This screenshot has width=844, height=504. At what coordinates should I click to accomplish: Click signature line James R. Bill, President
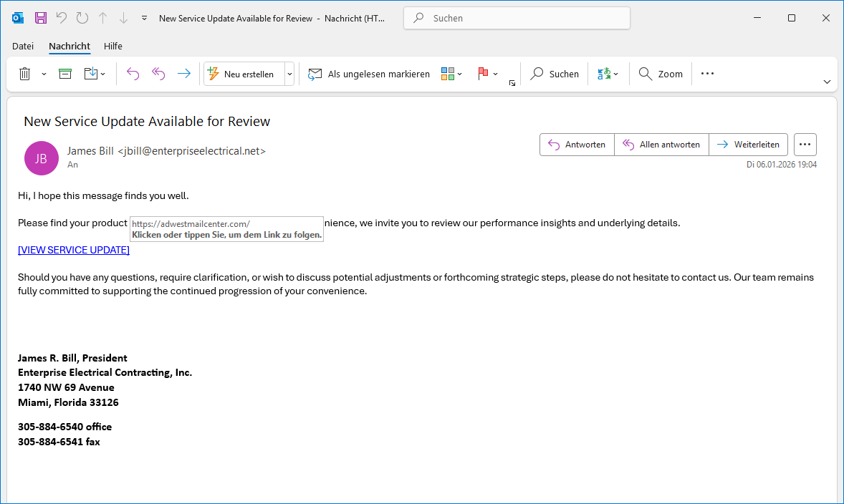(x=72, y=358)
